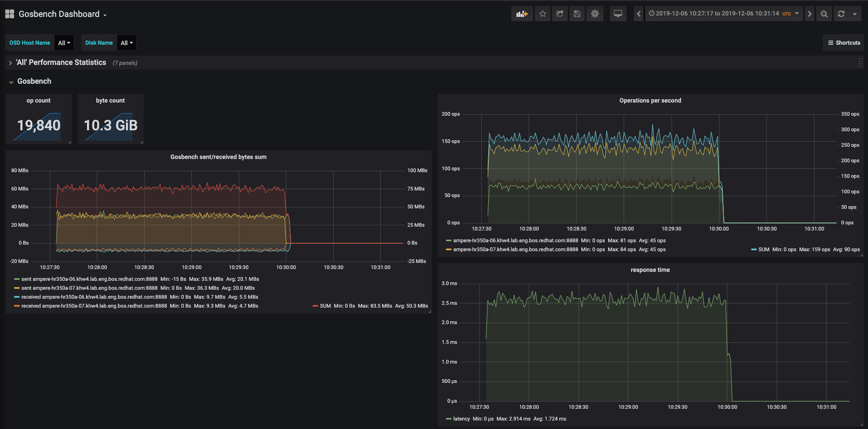Click the UTC timezone label in the time picker
This screenshot has width=868, height=429.
[x=787, y=14]
